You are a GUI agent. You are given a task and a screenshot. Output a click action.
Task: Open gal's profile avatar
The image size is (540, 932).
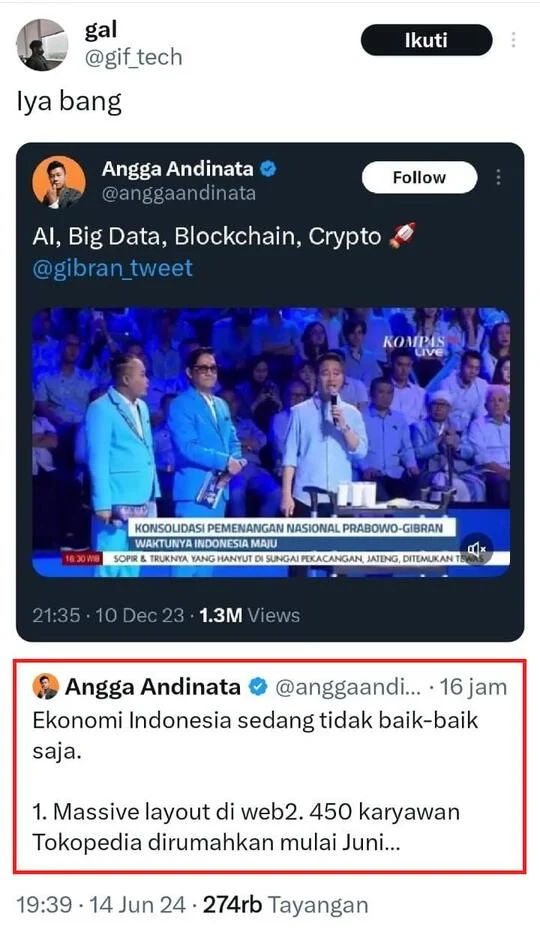click(42, 45)
